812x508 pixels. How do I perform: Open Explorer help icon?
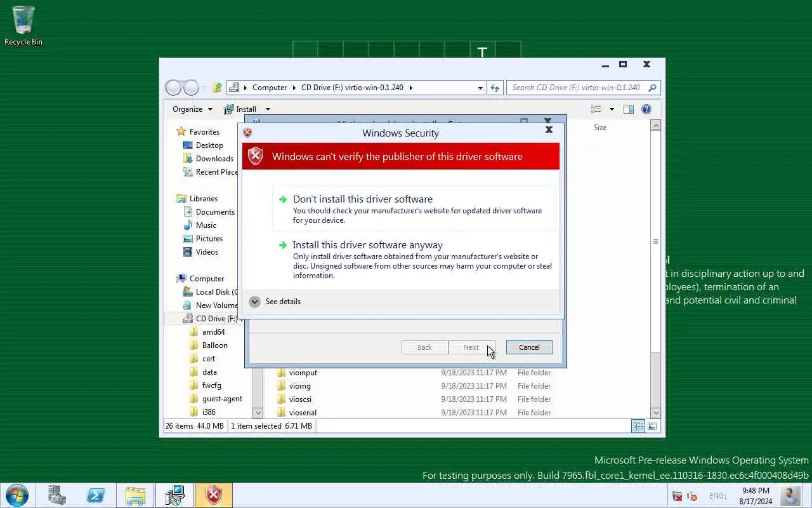tap(646, 109)
